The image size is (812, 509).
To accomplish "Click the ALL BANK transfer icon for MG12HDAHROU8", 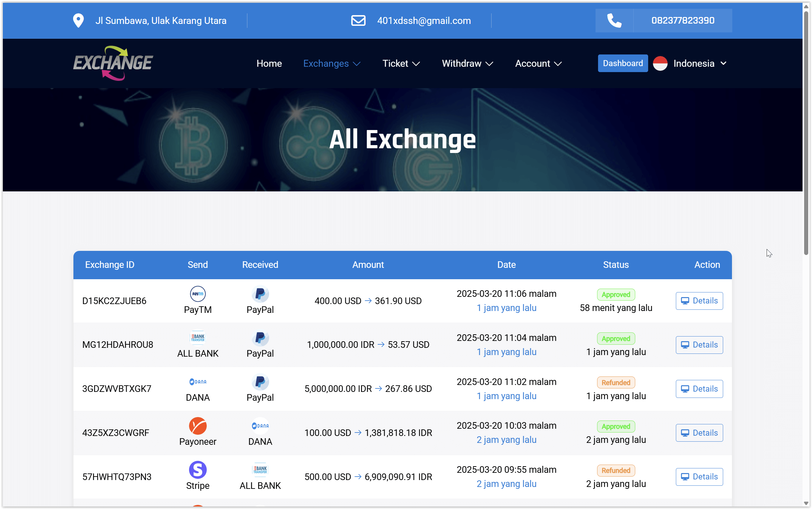I will 198,337.
